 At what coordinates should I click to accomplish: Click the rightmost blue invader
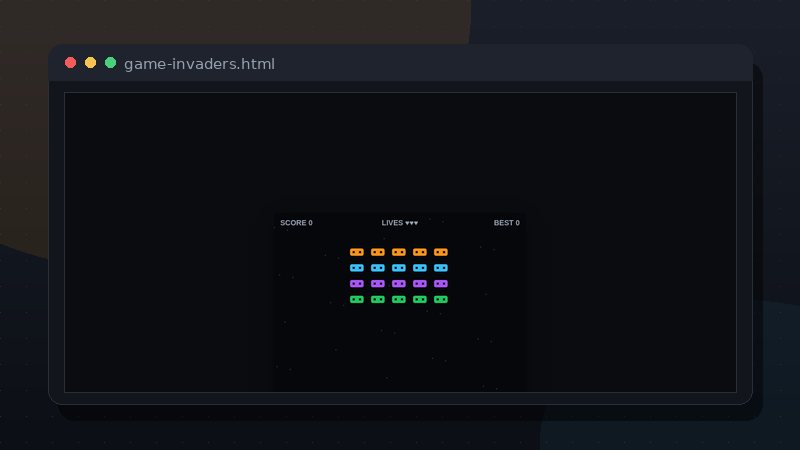click(x=441, y=268)
